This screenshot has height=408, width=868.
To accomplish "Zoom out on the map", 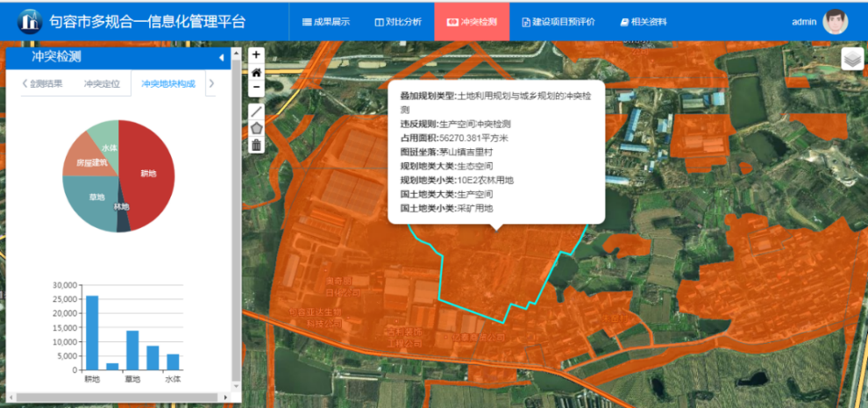I will 256,88.
